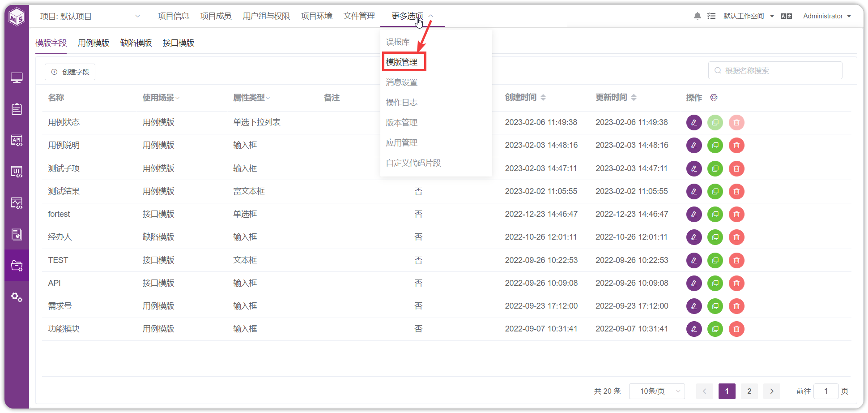Click the 根据名称搜索 search field
The height and width of the screenshot is (413, 868).
tap(775, 70)
